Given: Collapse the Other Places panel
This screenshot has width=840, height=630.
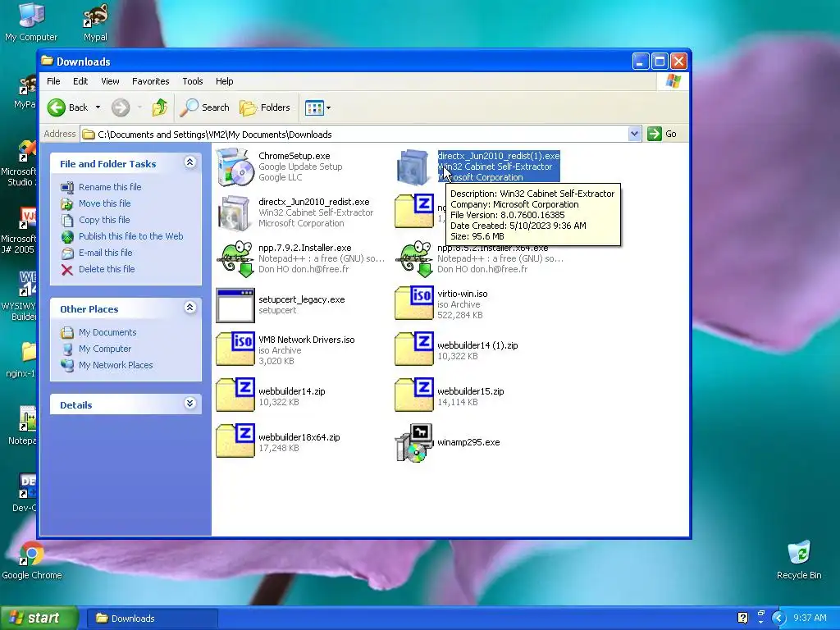Looking at the screenshot, I should [x=189, y=308].
